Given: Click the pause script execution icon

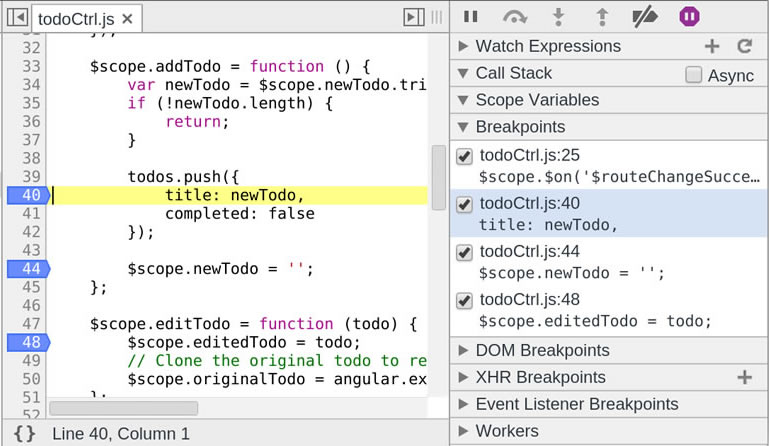Looking at the screenshot, I should (x=470, y=17).
